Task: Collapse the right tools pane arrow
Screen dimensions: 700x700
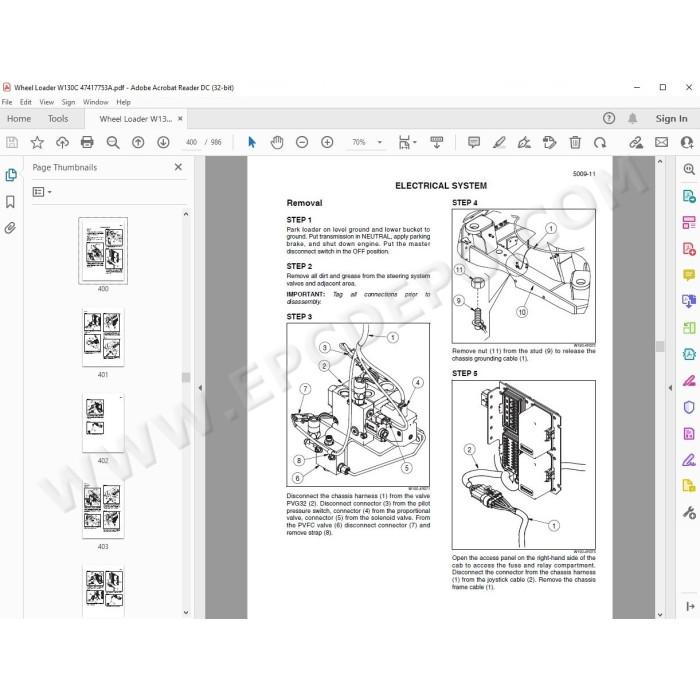Action: tap(670, 388)
